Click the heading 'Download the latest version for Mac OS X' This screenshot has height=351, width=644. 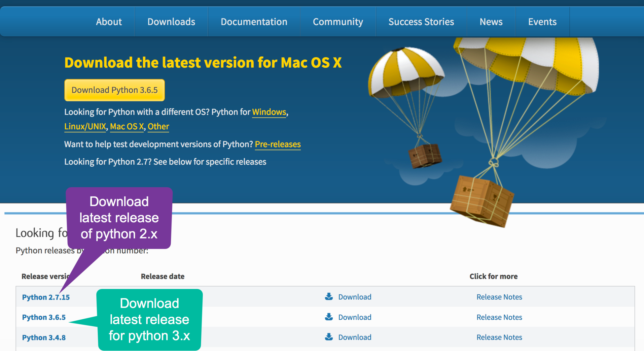pos(203,63)
